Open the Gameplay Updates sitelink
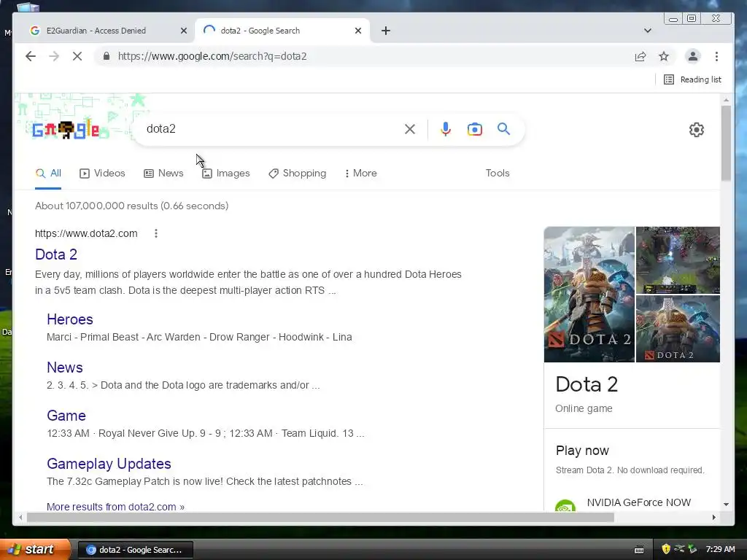 coord(109,464)
